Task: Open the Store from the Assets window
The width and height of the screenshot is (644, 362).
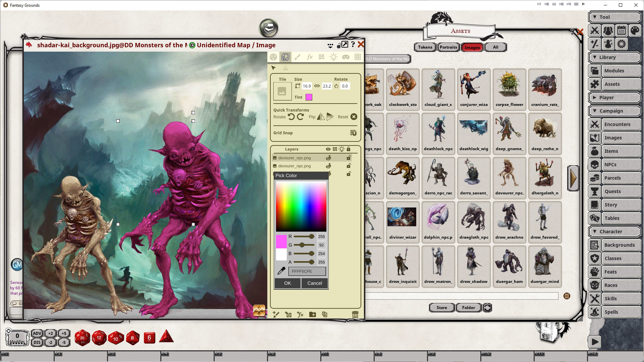Action: [x=441, y=308]
